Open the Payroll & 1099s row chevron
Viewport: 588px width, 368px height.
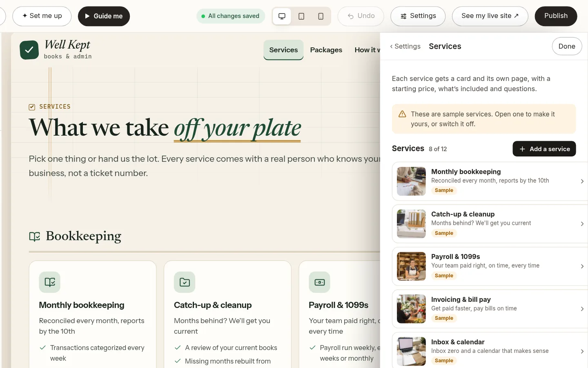coord(582,266)
